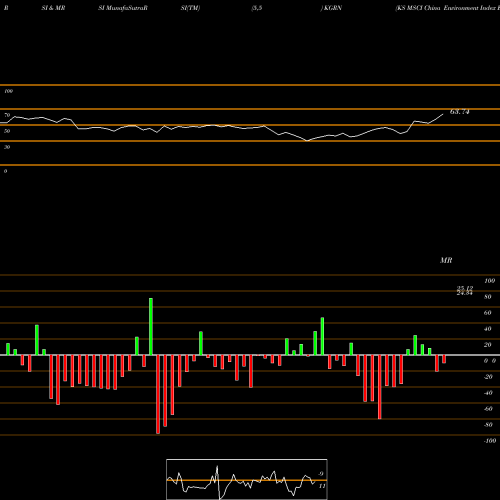Image resolution: width=500 pixels, height=500 pixels.
Task: Click the MR axis label 80
Action: coord(488,297)
